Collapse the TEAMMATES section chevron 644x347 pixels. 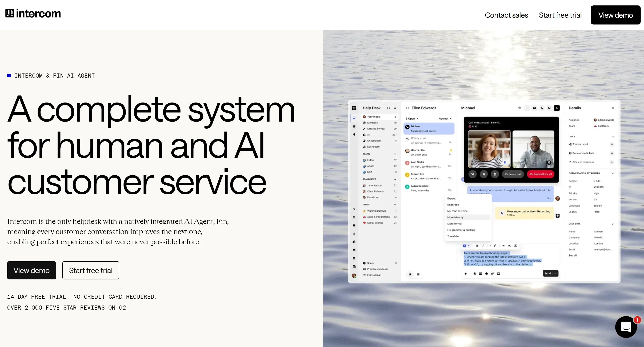tap(395, 179)
